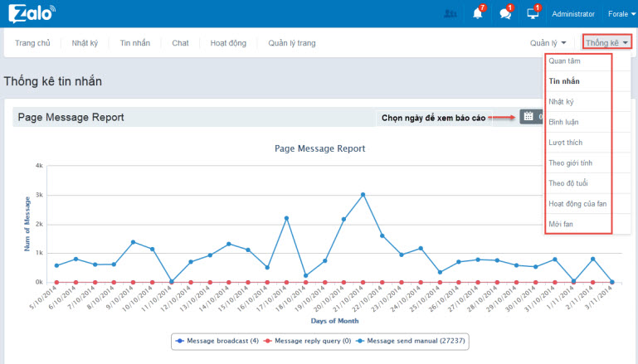Screen dimensions: 638x364
Task: Go to Trang chủ page
Action: [33, 42]
